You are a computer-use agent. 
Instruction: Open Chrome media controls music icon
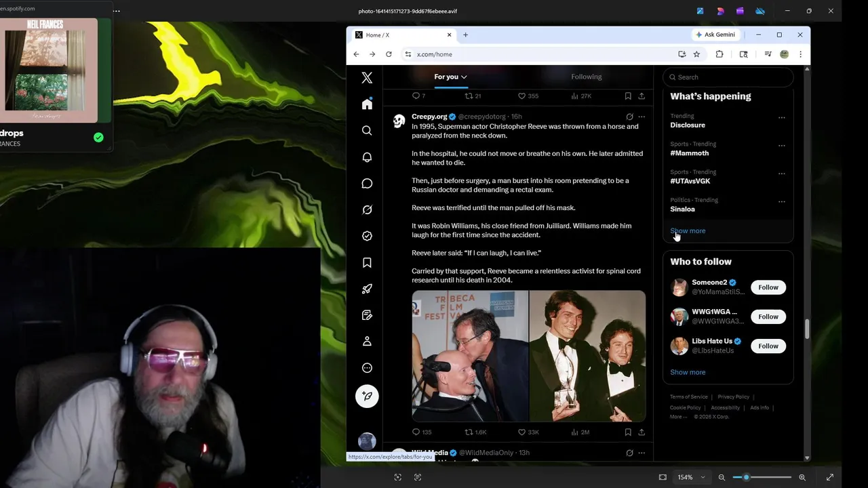pos(768,54)
